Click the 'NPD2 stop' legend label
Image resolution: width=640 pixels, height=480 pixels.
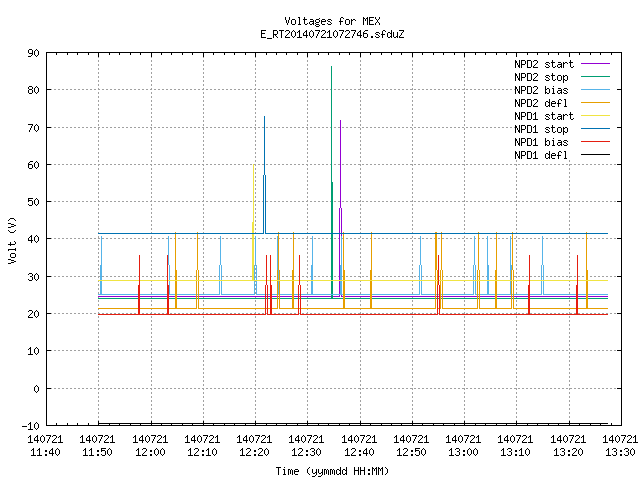point(541,77)
